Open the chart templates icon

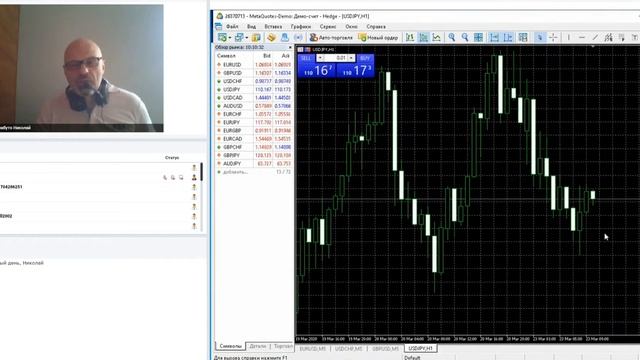(x=523, y=38)
